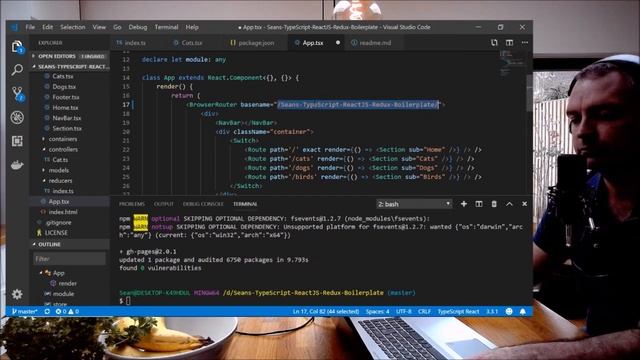Screen dimensions: 640x360
Task: Open the Search view icon
Action: [17, 70]
